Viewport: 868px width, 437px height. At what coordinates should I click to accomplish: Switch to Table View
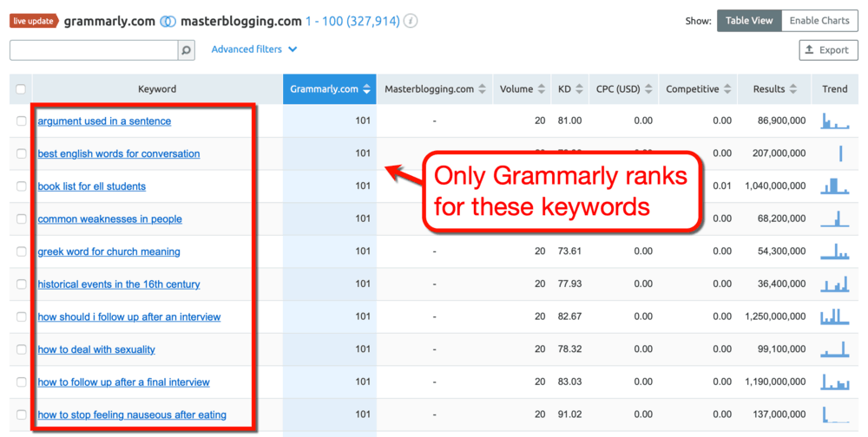749,21
